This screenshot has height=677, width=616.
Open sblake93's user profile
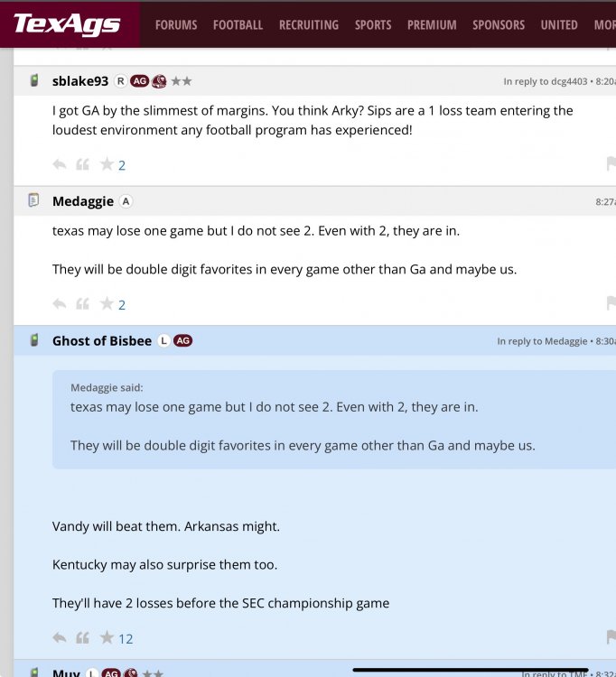click(x=80, y=80)
